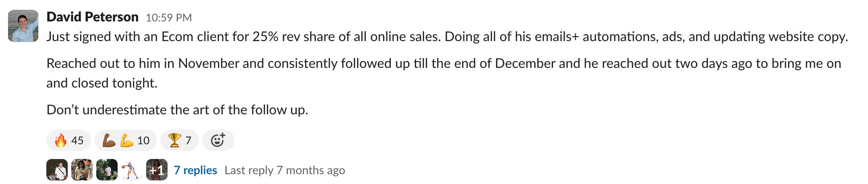Open the 7 replies thread link
This screenshot has height=184, width=868.
[x=195, y=170]
